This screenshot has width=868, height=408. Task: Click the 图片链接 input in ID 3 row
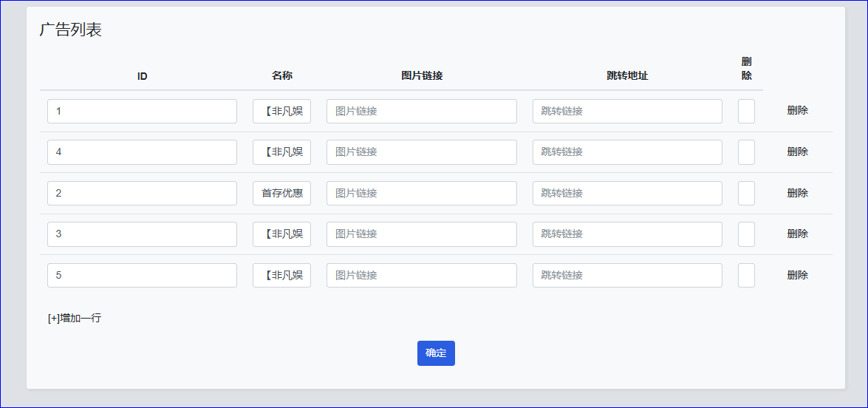tap(421, 234)
